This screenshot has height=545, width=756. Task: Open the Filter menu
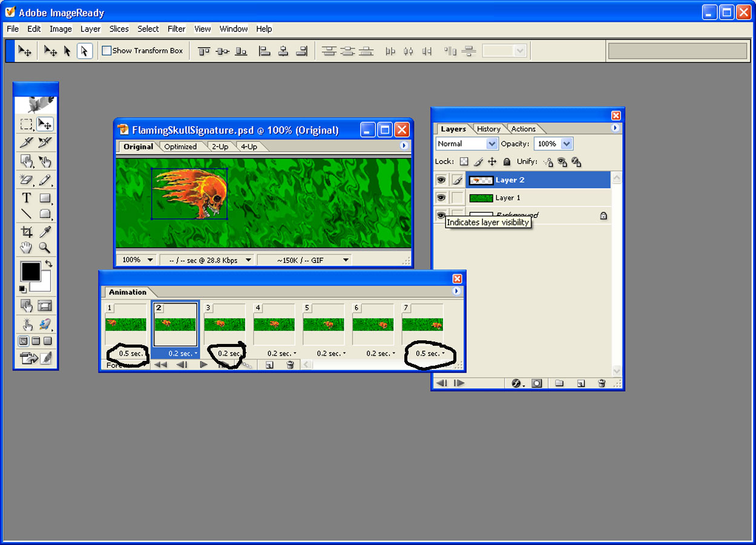(x=177, y=28)
